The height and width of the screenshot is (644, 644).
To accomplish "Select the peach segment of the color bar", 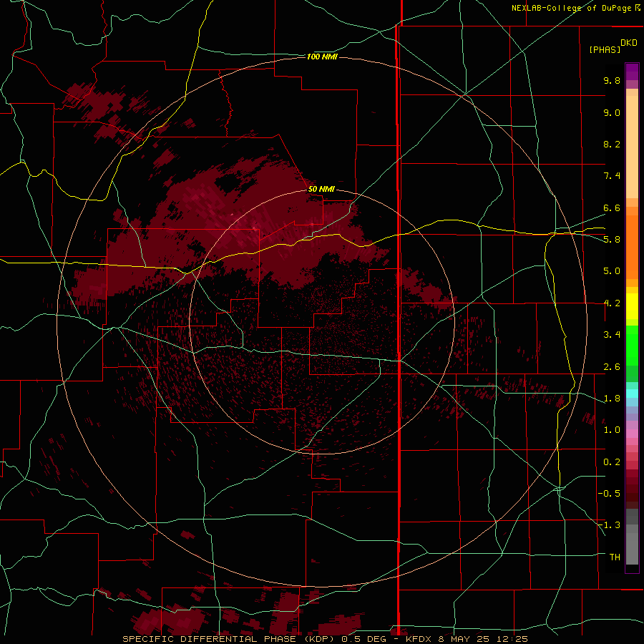I will 632,144.
